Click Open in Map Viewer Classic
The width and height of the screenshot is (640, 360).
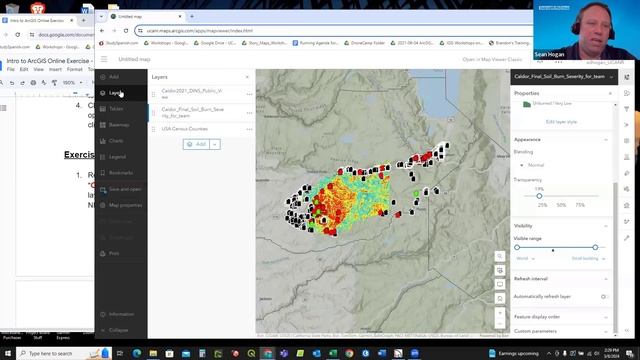[x=492, y=59]
